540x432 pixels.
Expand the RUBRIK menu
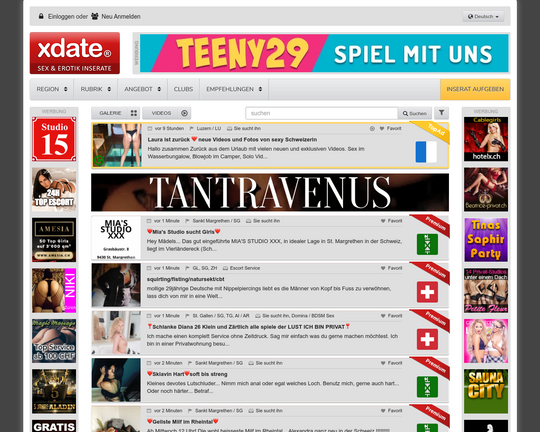click(95, 89)
